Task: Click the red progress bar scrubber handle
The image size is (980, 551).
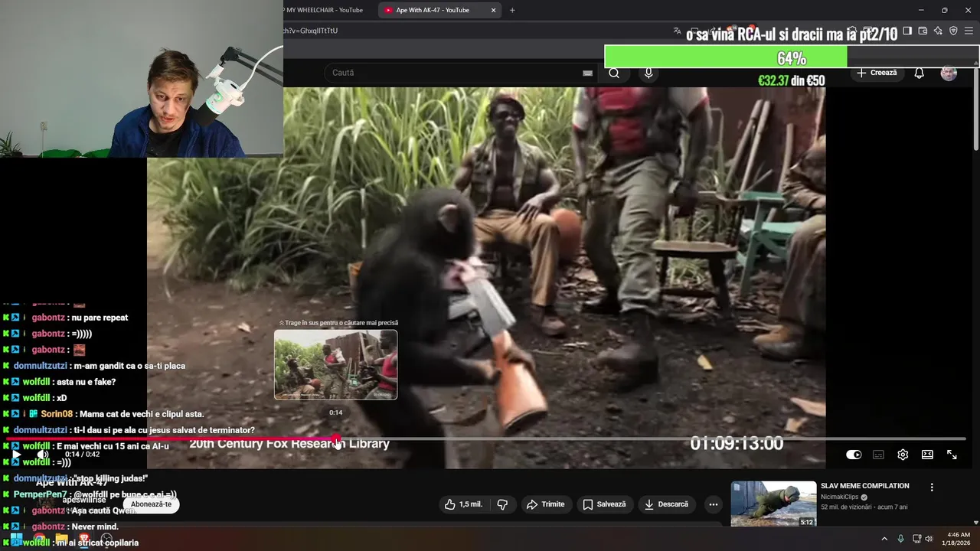Action: (336, 439)
